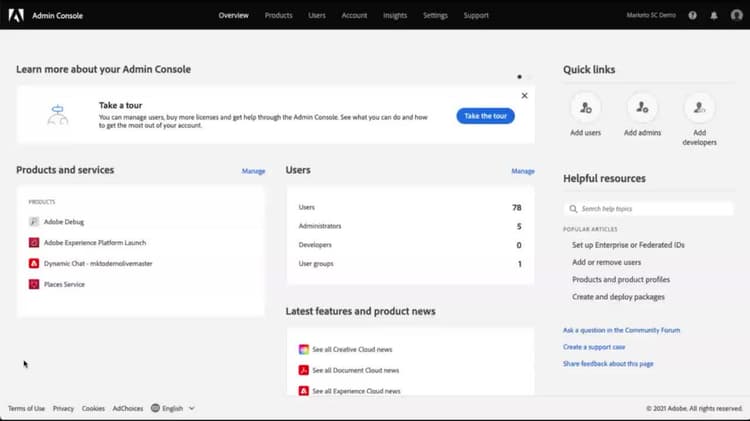Open Terms of Use footer link
This screenshot has width=750, height=421.
point(26,408)
